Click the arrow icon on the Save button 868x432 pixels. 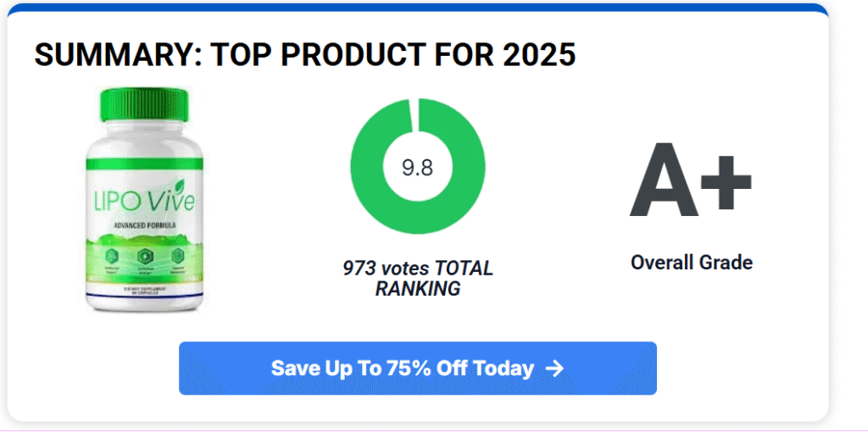pyautogui.click(x=555, y=368)
